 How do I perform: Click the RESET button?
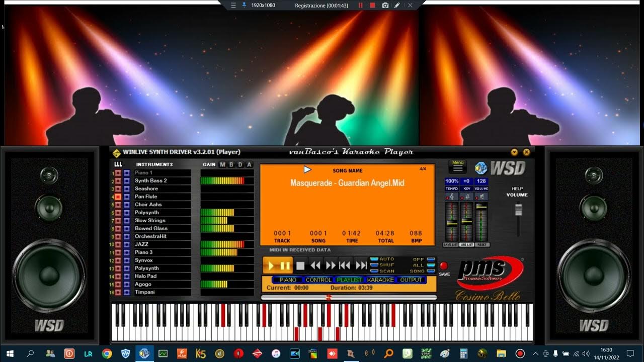(x=482, y=245)
